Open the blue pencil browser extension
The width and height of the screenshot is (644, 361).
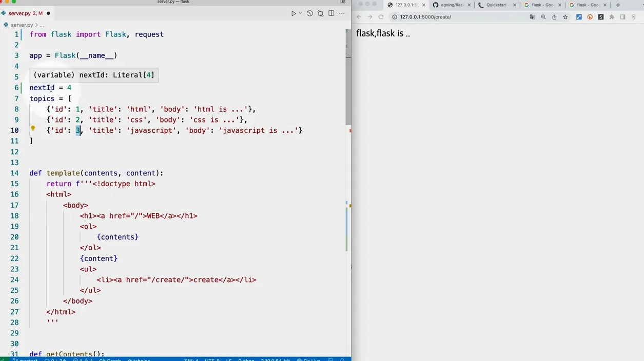(579, 17)
